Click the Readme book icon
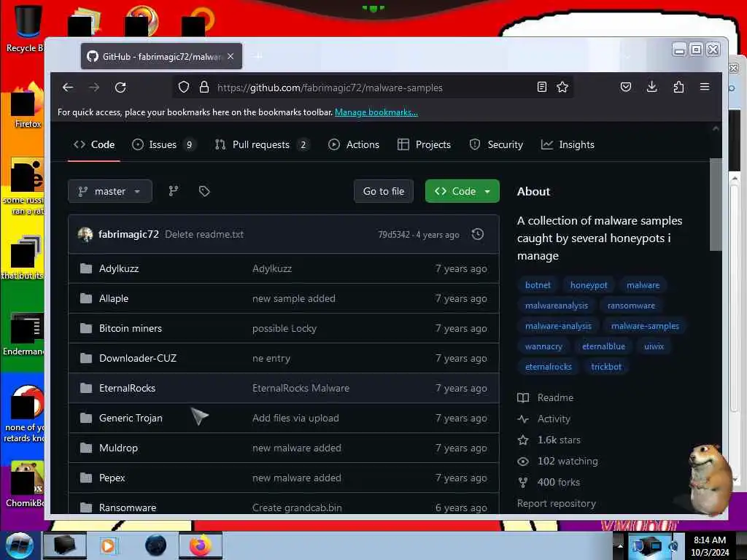Screen dimensions: 747x560 523,397
